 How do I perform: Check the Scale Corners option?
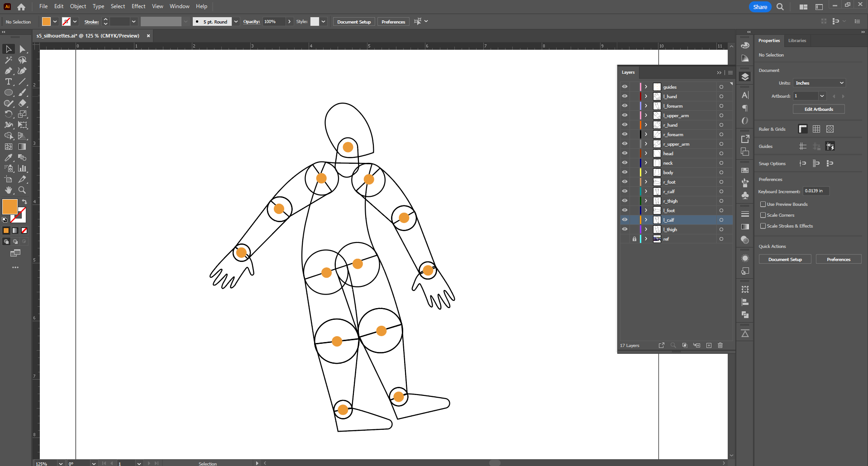coord(763,215)
